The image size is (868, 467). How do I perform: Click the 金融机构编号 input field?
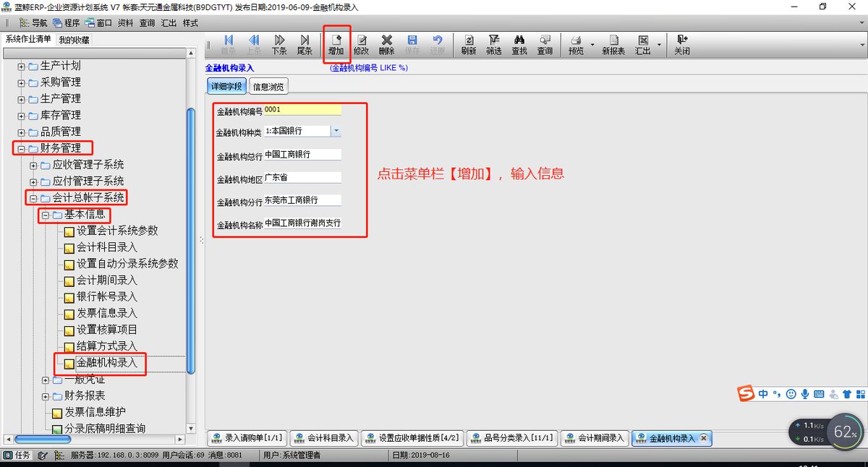pyautogui.click(x=302, y=110)
